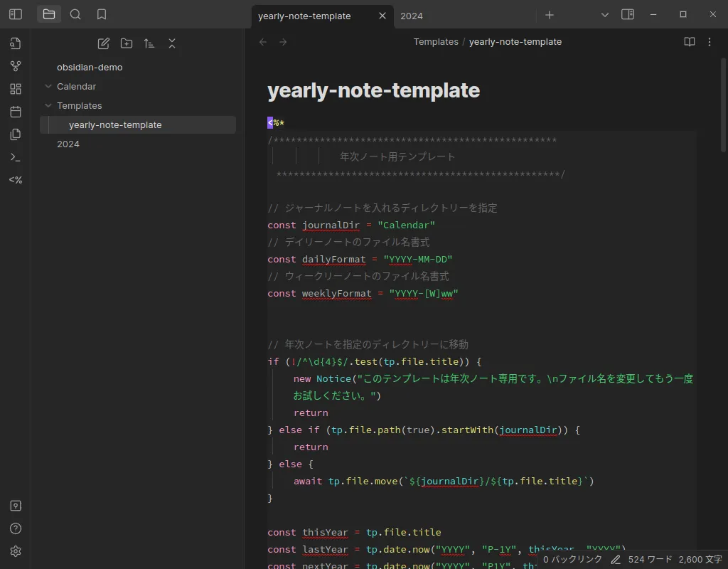Collapse the Templates folder

pyautogui.click(x=48, y=106)
